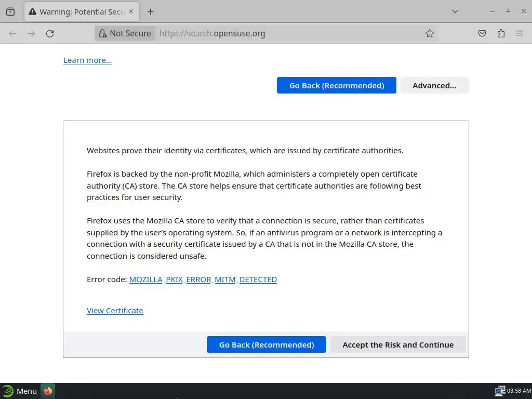
Task: Click the 03:58 AM clock
Action: [519, 391]
